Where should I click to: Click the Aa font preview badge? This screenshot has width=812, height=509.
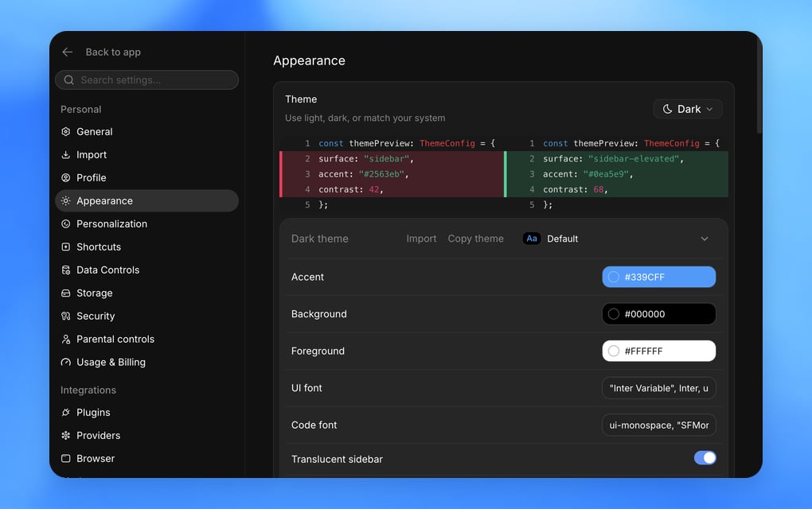click(532, 239)
